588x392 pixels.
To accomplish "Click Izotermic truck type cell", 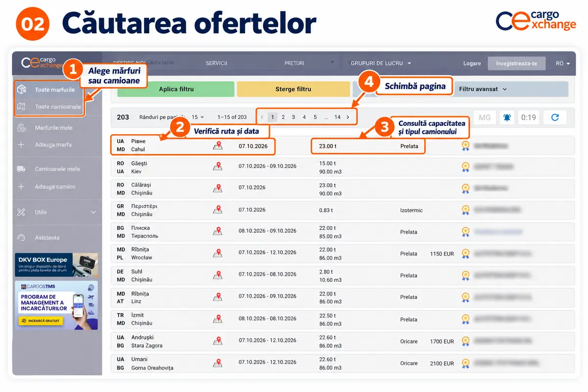I will tap(412, 210).
